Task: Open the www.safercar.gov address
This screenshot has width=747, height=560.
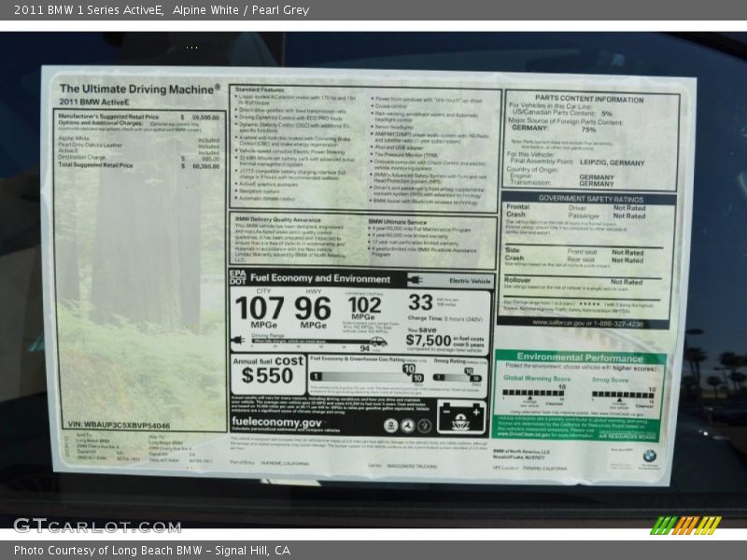Action: (587, 323)
